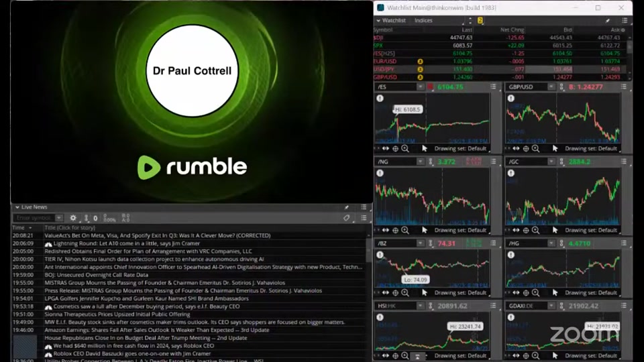Click the tag icon in Live News toolbar
The height and width of the screenshot is (362, 644).
point(347,218)
